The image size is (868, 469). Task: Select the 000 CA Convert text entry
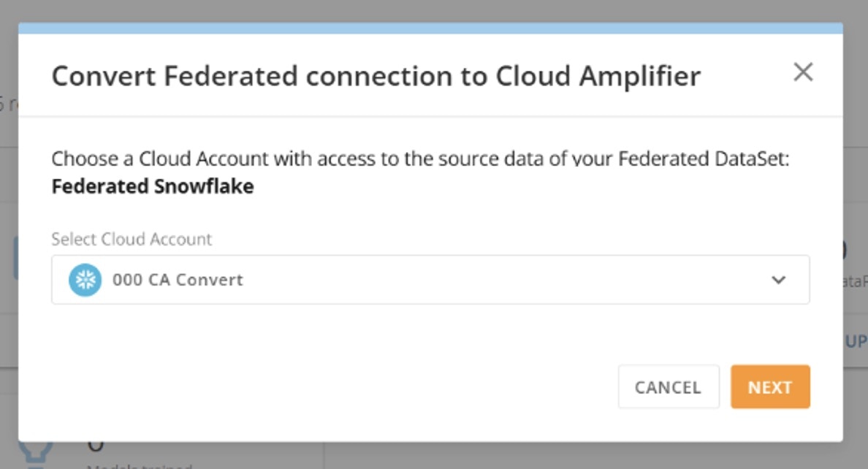click(178, 280)
